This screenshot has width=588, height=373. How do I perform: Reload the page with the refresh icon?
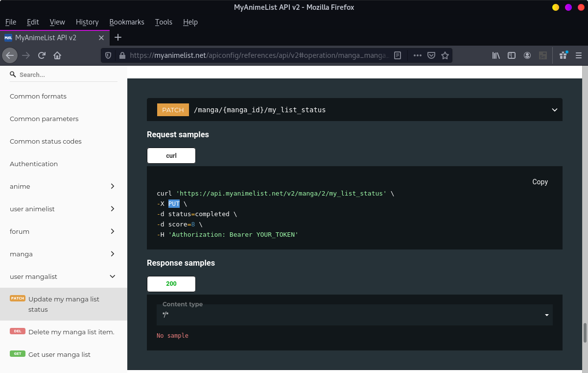(x=42, y=55)
